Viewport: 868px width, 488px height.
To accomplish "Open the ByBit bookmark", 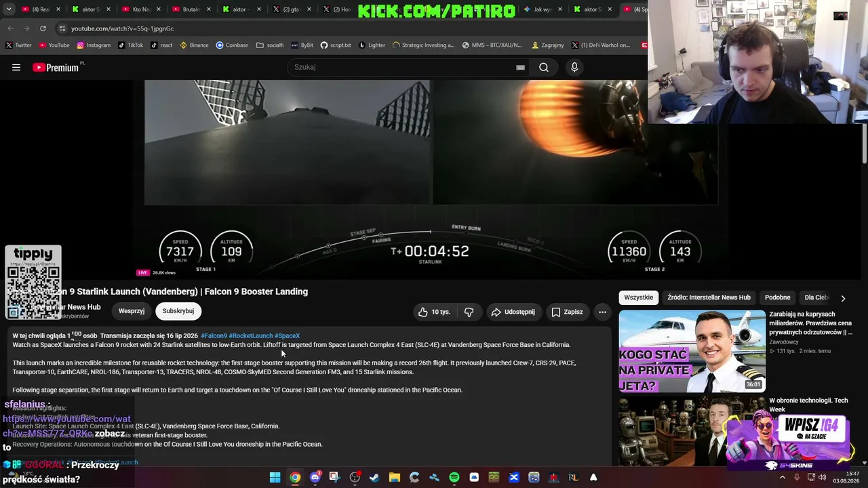I will 302,45.
